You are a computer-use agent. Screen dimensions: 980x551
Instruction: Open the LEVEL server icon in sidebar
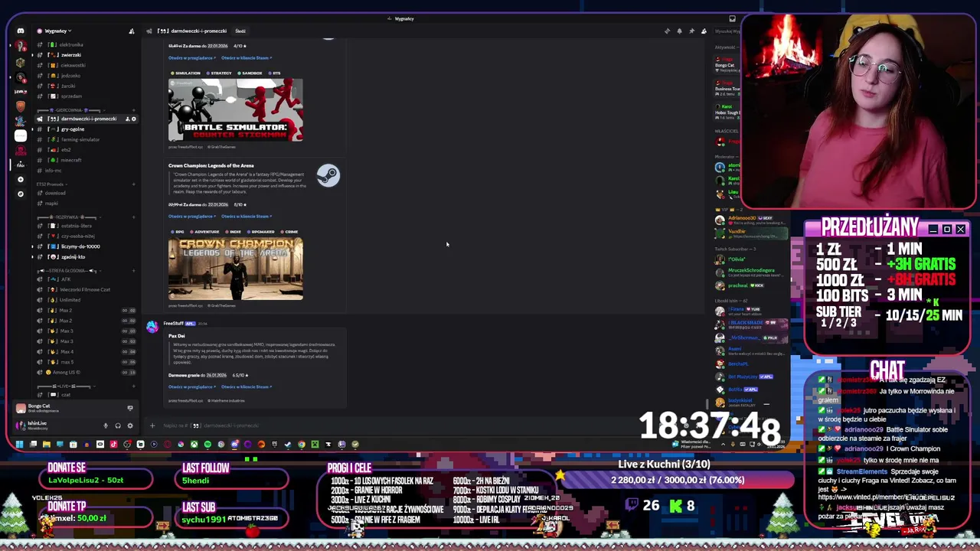(21, 91)
